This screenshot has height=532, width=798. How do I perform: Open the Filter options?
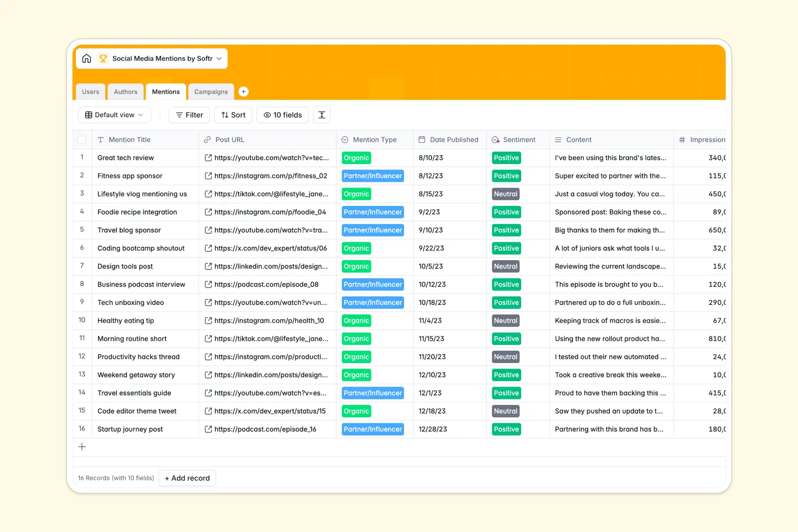click(x=189, y=115)
